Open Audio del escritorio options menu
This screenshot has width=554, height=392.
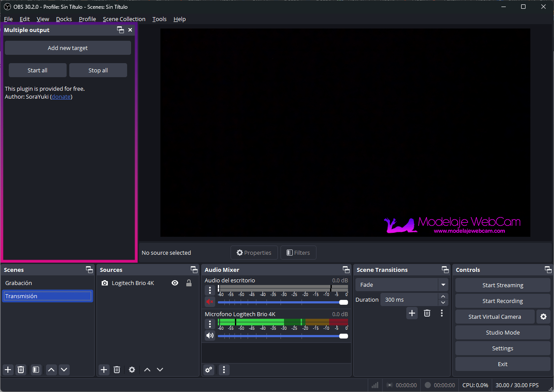coord(210,290)
